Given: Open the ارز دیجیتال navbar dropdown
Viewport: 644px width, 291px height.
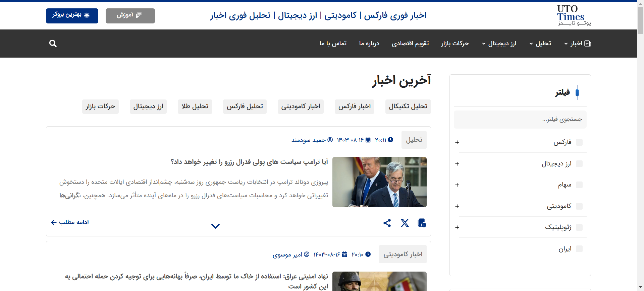Looking at the screenshot, I should (x=499, y=44).
